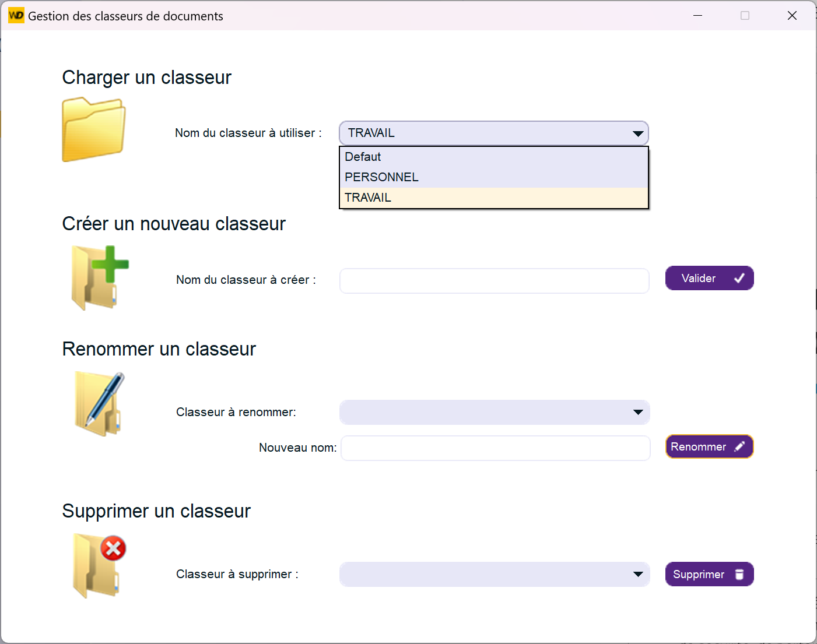The image size is (817, 644).
Task: Click the trash icon on Supprimer button
Action: (x=739, y=575)
